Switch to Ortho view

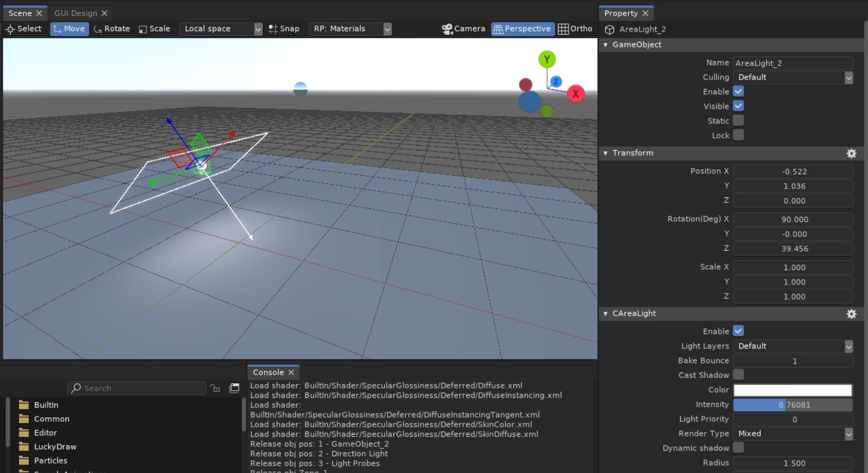click(x=575, y=29)
